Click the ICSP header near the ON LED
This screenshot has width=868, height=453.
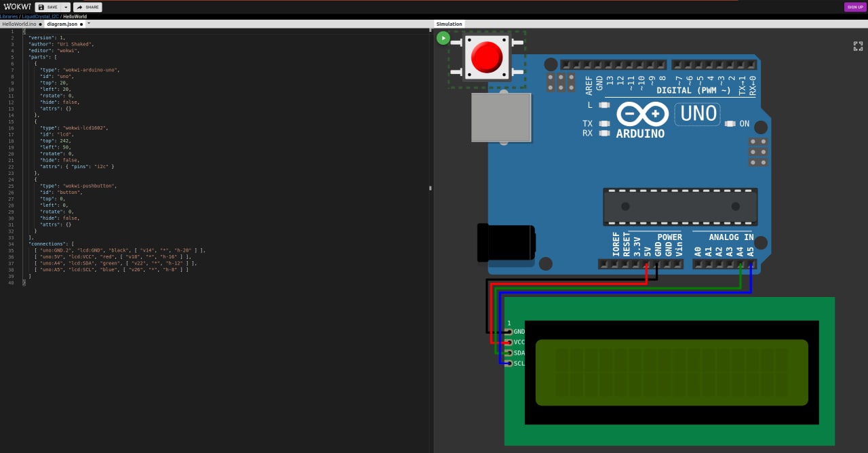pyautogui.click(x=758, y=152)
